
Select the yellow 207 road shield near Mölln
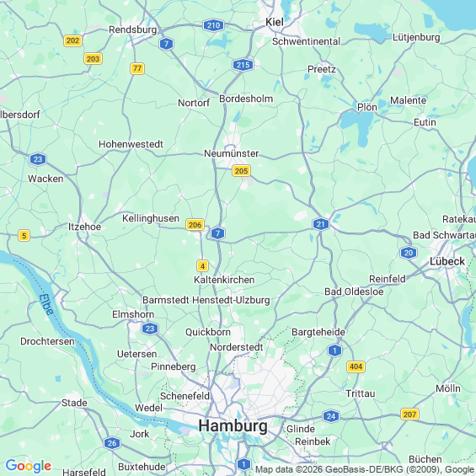(409, 414)
